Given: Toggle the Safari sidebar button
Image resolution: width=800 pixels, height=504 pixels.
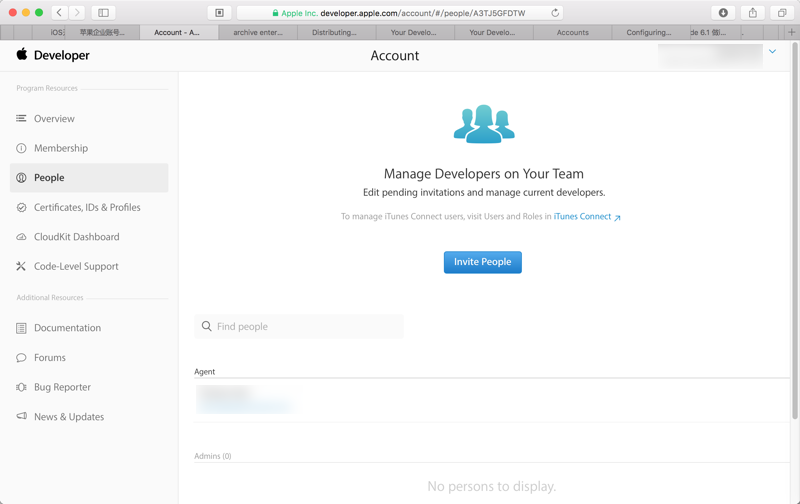Looking at the screenshot, I should coord(104,13).
